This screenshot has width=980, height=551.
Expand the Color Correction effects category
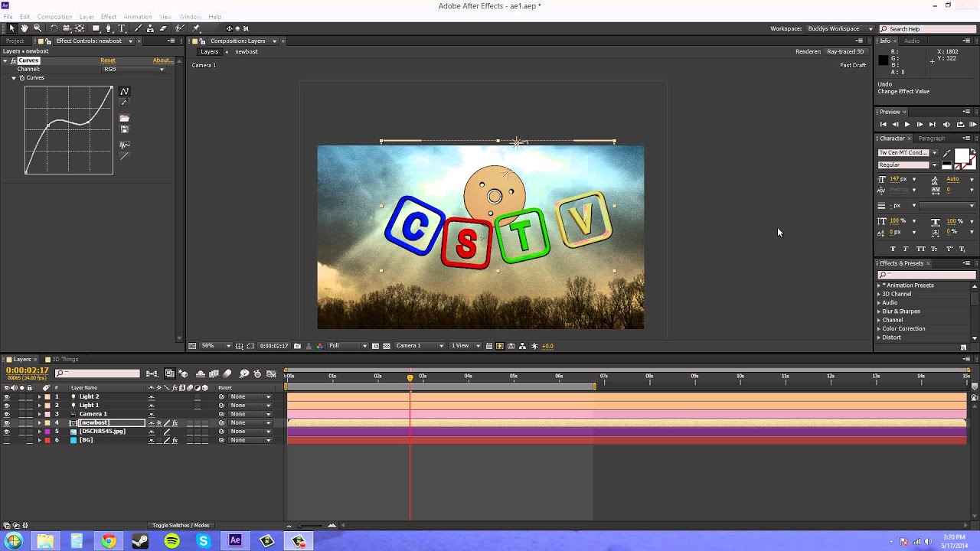(879, 329)
